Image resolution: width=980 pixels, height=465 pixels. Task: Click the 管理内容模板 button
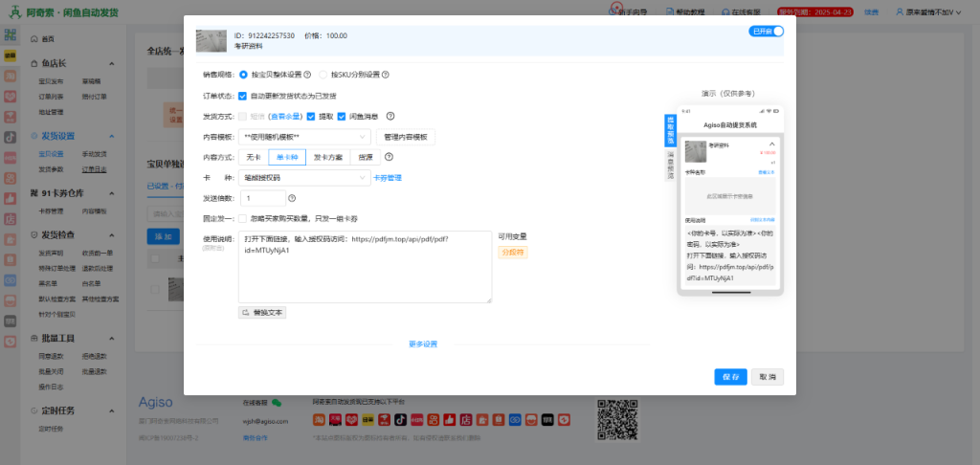click(x=405, y=137)
